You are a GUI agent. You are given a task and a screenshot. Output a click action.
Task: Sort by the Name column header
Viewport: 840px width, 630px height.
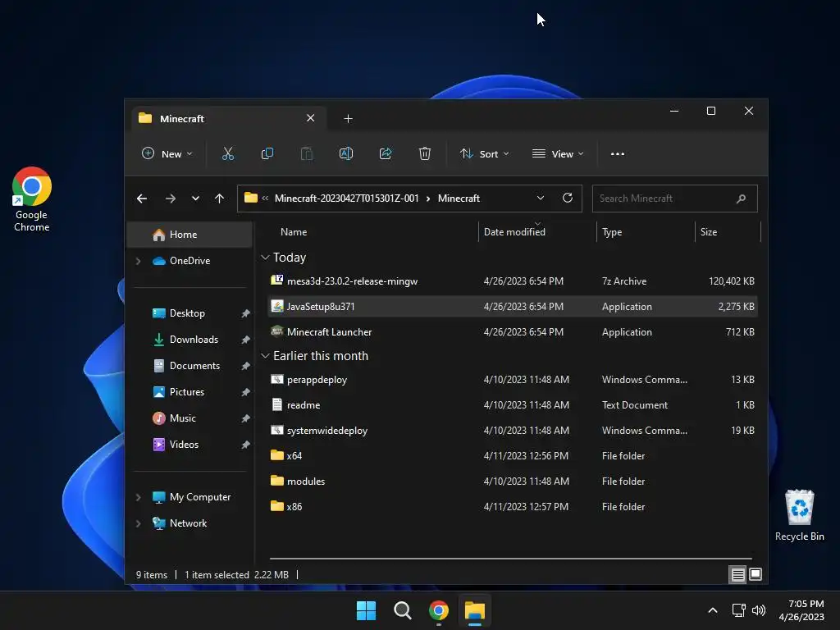click(x=294, y=232)
